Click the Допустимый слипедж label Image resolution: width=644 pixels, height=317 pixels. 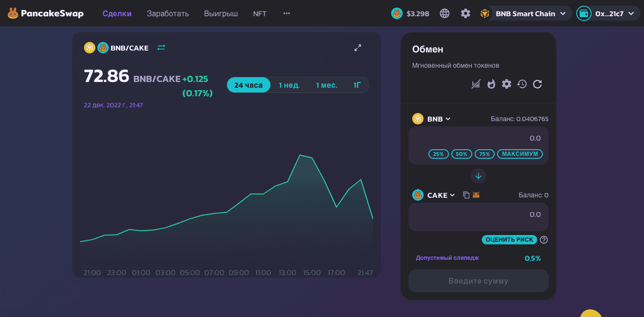pos(447,258)
